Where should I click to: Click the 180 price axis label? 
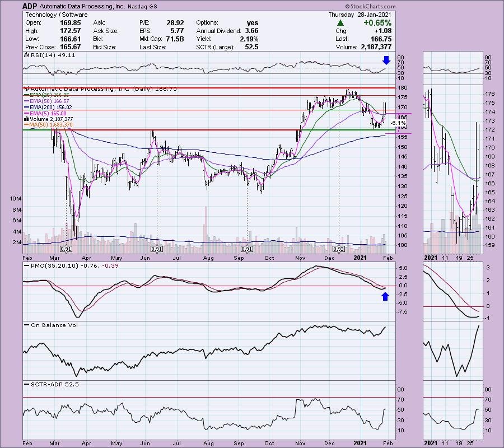click(x=403, y=88)
